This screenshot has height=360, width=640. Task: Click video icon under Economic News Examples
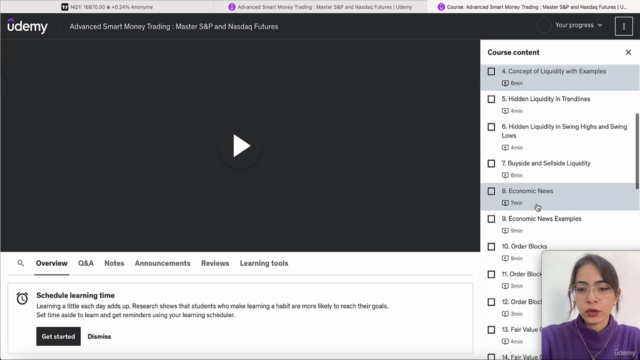click(505, 231)
